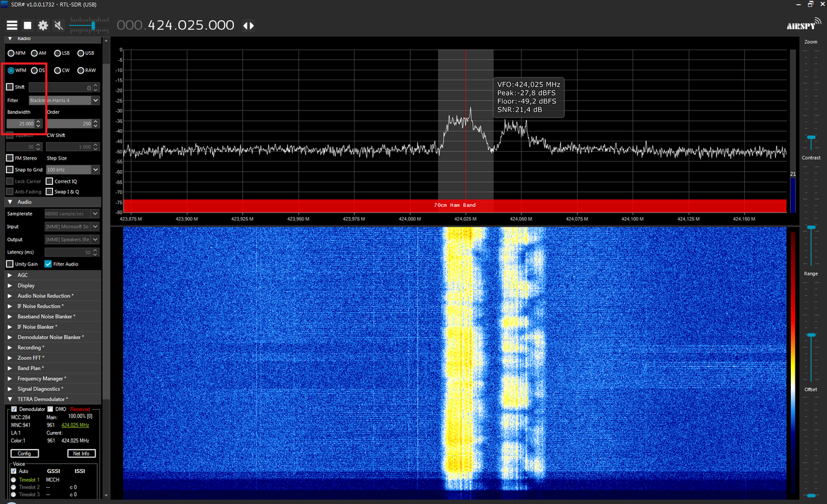Toggle Correct IQ checkbox
Viewport: 827px width, 504px height.
coord(50,181)
